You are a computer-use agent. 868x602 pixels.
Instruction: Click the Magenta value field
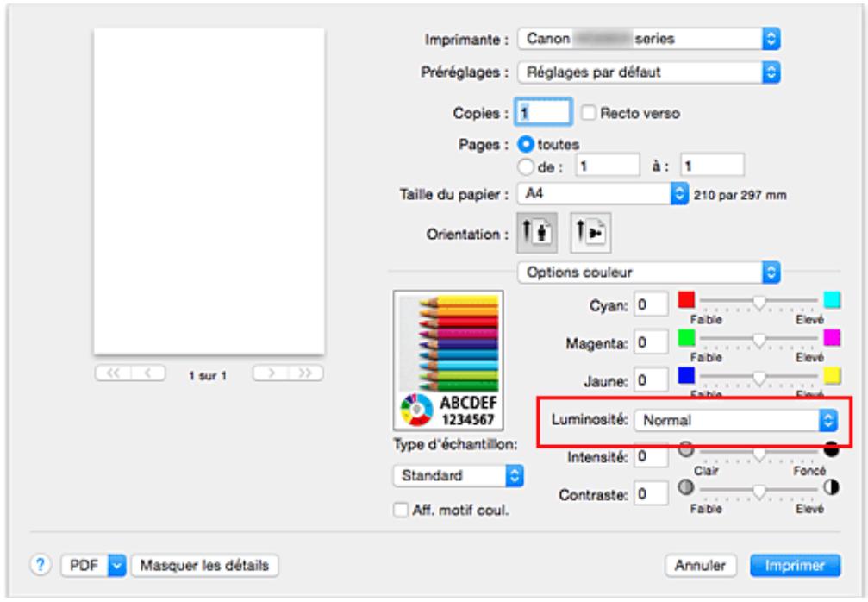pyautogui.click(x=651, y=342)
